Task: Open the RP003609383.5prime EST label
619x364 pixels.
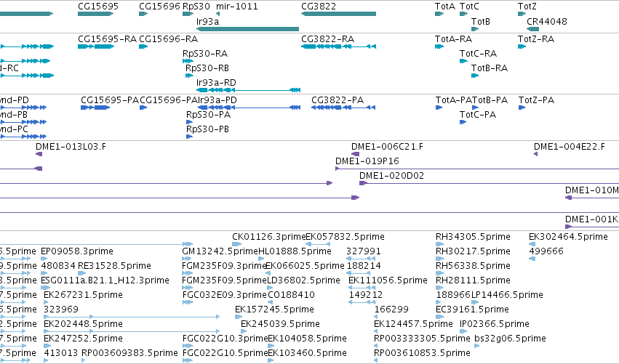Action: click(129, 353)
